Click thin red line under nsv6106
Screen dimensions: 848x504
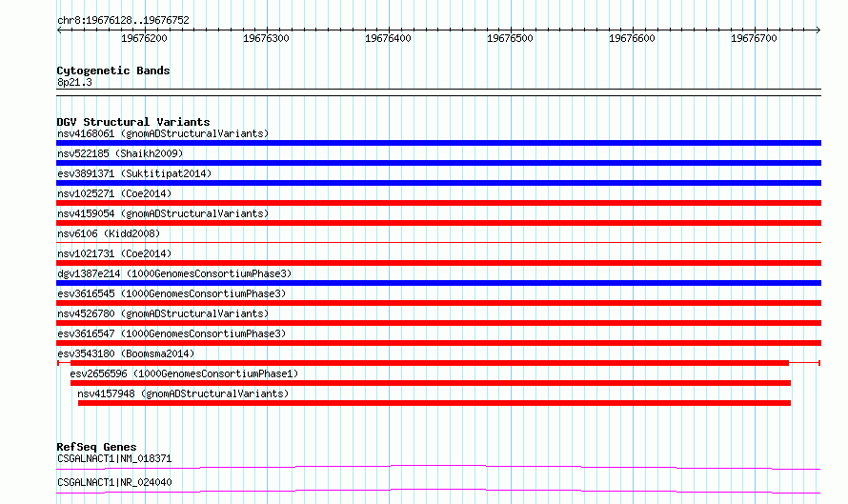[x=438, y=242]
